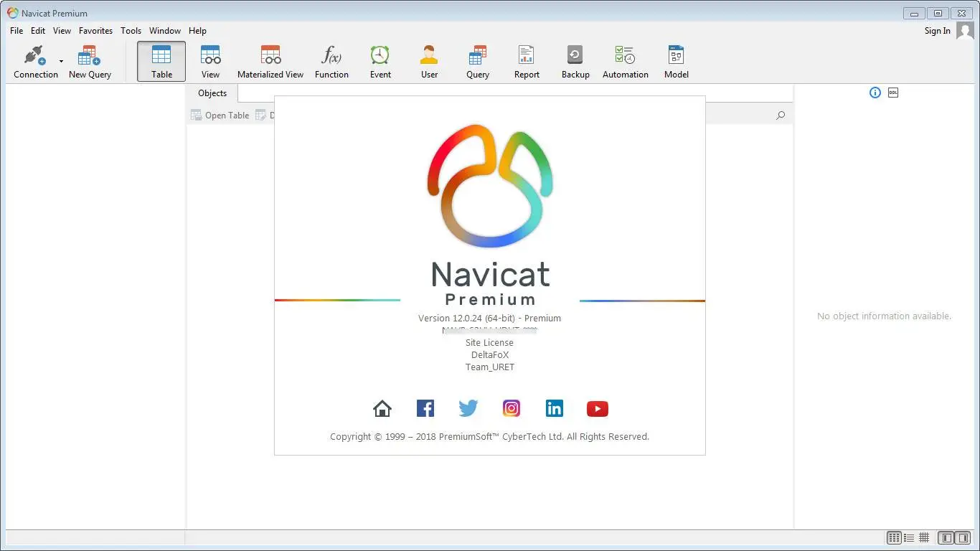Create a New Query from toolbar

pos(90,62)
